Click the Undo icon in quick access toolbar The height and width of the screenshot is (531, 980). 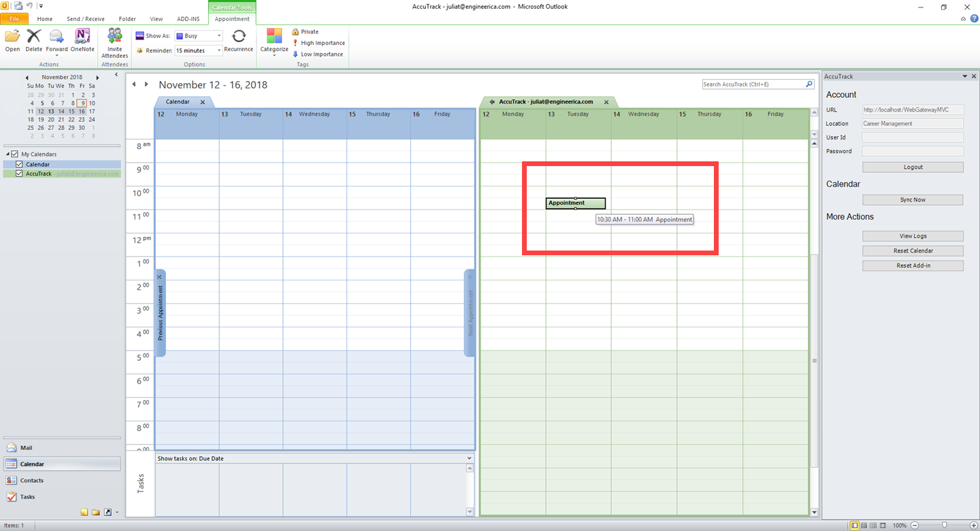point(29,5)
